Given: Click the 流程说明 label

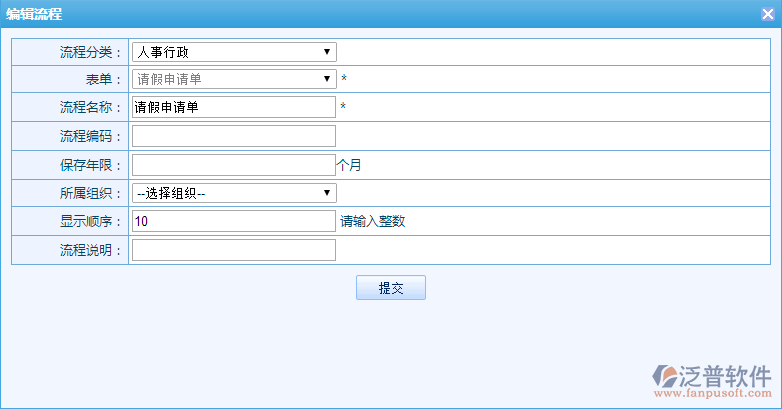Looking at the screenshot, I should (x=90, y=250).
